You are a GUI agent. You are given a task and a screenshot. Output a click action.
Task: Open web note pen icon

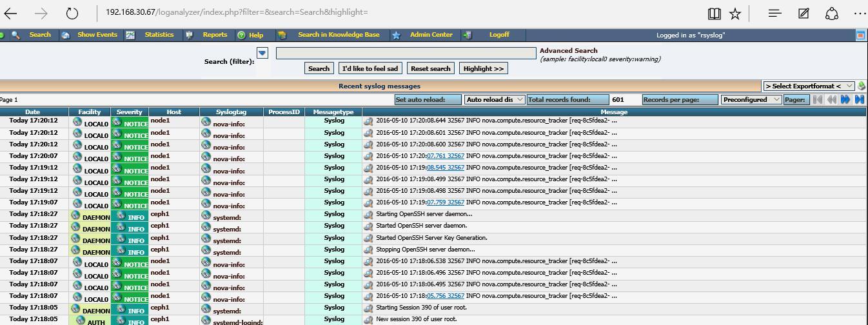pos(804,13)
